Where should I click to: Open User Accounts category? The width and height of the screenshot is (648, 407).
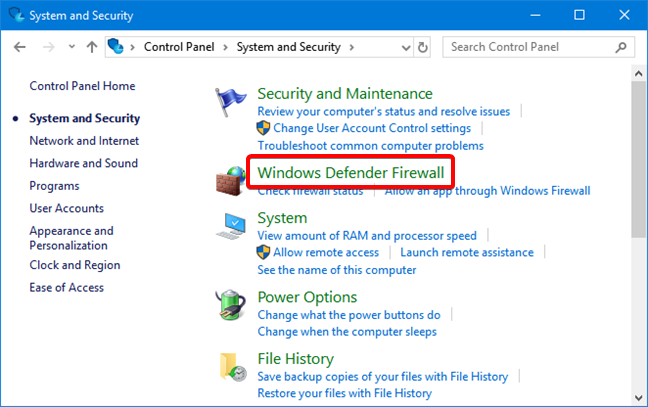coord(67,208)
